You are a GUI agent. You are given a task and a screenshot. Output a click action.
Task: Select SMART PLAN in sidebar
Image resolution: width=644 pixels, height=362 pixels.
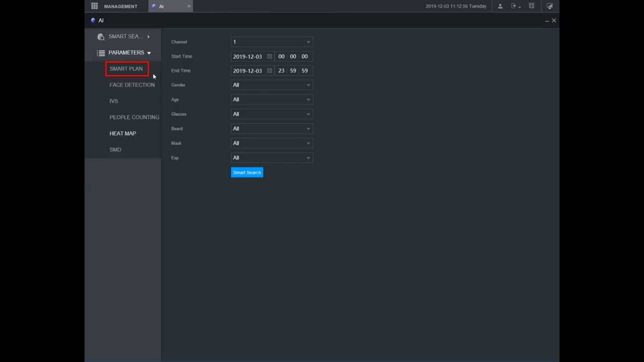point(126,69)
